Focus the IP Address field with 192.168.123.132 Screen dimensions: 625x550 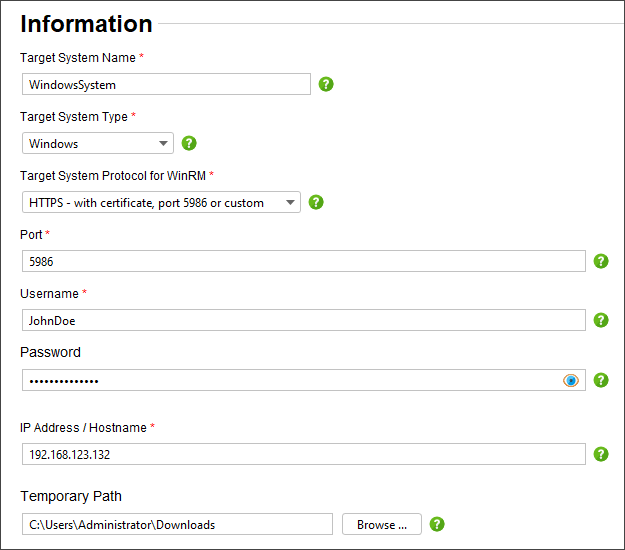click(x=302, y=454)
